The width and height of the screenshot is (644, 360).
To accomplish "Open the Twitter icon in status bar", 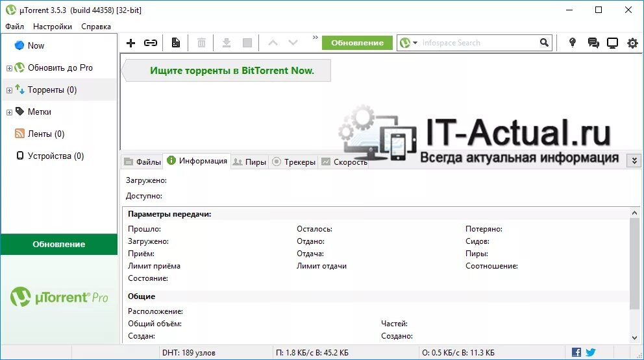I will pos(591,352).
